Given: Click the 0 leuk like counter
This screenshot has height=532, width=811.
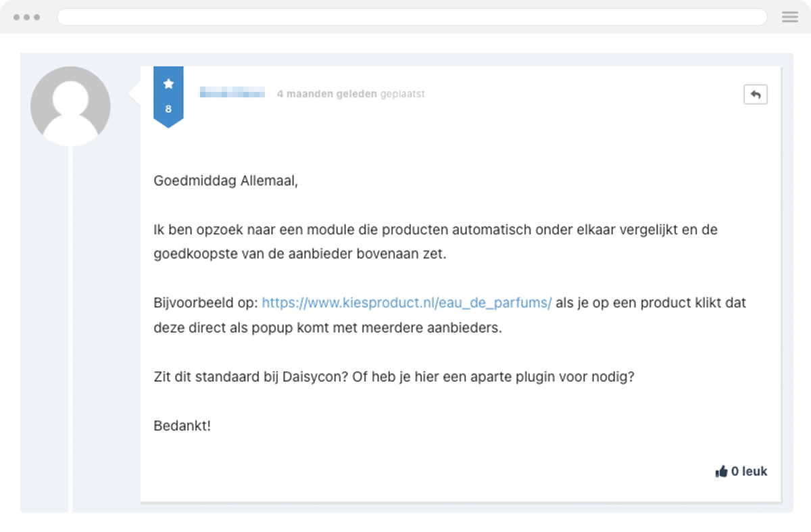Looking at the screenshot, I should coord(748,471).
